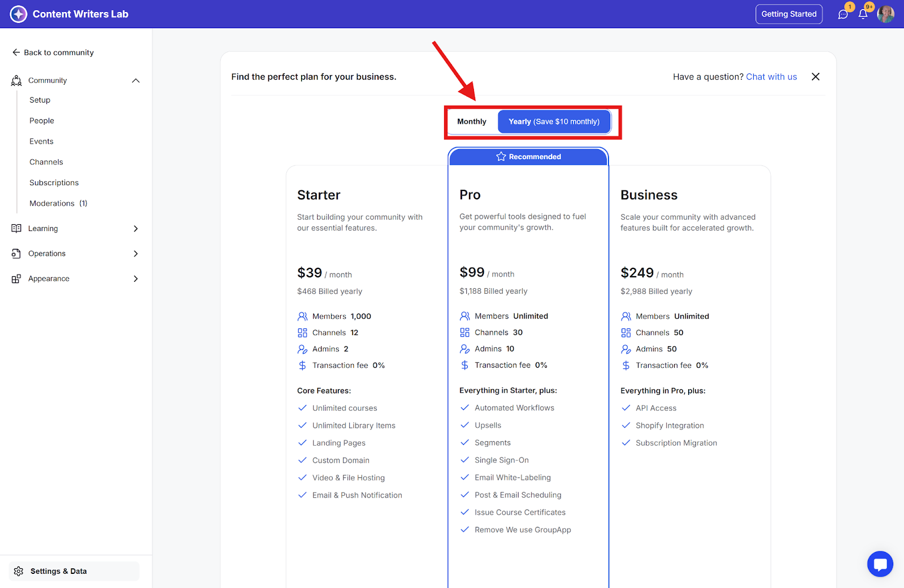The height and width of the screenshot is (588, 904).
Task: Click the Content Writers Lab logo icon
Action: [x=19, y=14]
